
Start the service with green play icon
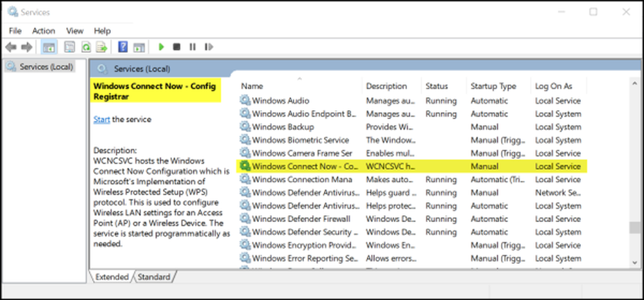pos(161,47)
